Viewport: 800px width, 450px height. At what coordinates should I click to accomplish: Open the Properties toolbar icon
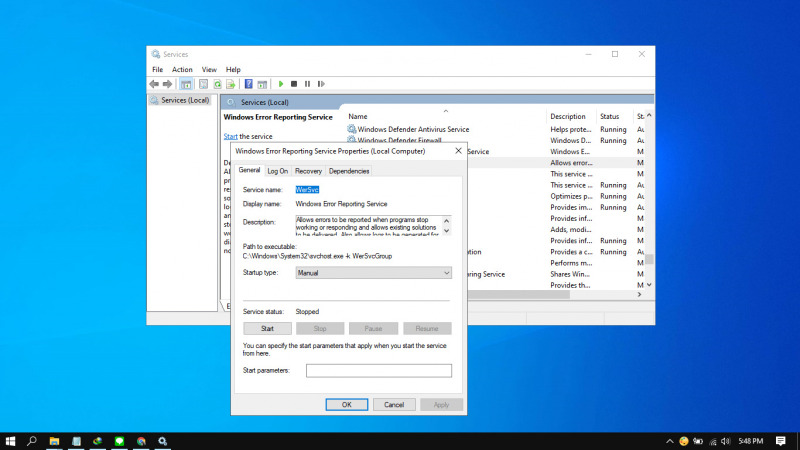point(204,84)
